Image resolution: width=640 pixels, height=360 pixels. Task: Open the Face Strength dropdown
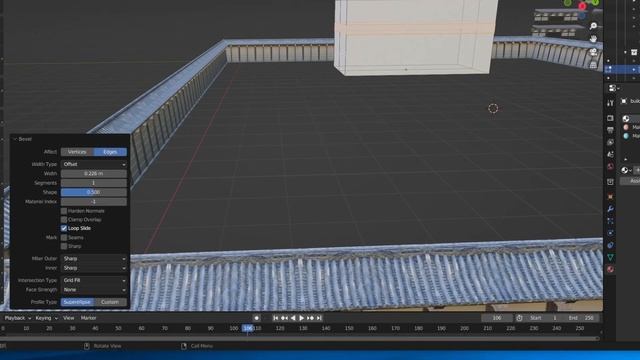(94, 290)
